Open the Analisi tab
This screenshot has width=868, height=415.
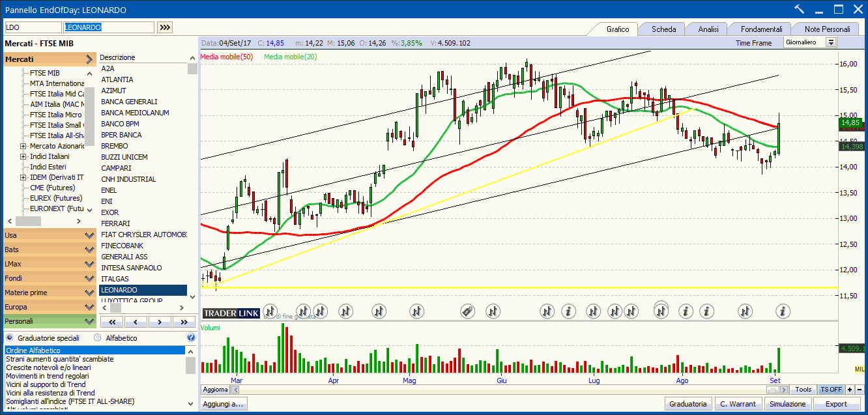(708, 29)
